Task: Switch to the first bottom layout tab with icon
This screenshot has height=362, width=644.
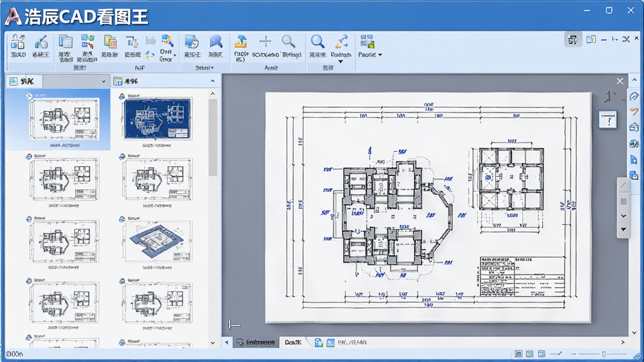Action: pos(255,343)
